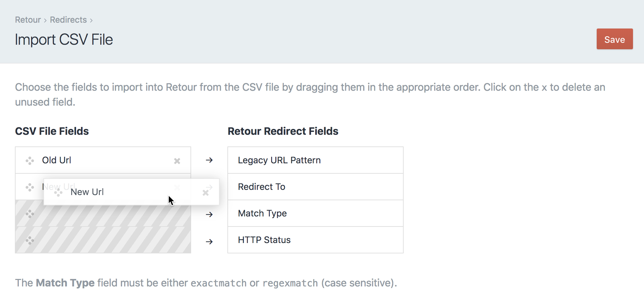Click the New Url label in dragged item
Image resolution: width=644 pixels, height=302 pixels.
pyautogui.click(x=87, y=192)
